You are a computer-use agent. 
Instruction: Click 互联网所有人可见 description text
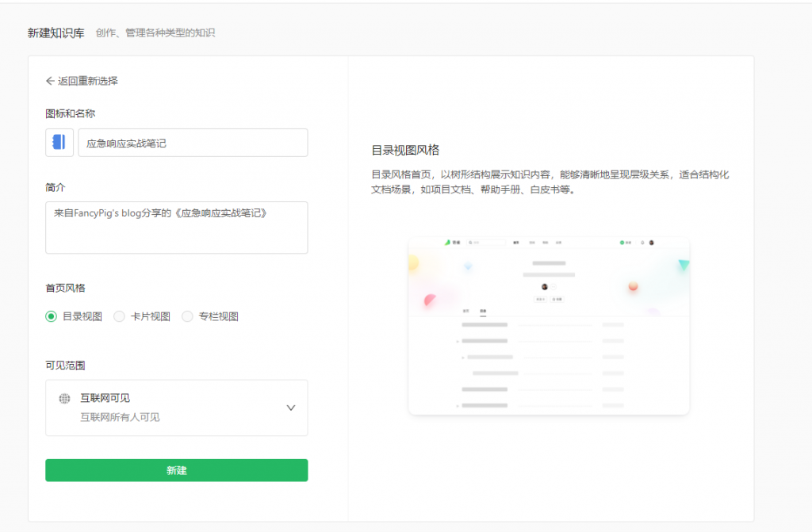121,417
